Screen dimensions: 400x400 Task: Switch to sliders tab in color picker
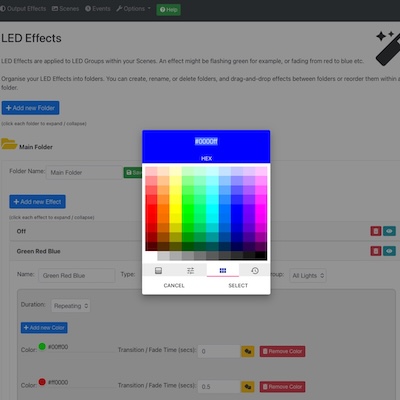coord(190,270)
